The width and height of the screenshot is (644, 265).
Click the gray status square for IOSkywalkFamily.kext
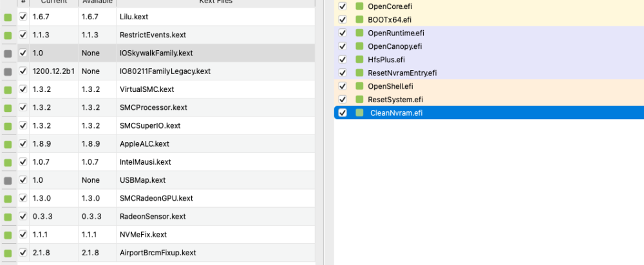pyautogui.click(x=8, y=54)
